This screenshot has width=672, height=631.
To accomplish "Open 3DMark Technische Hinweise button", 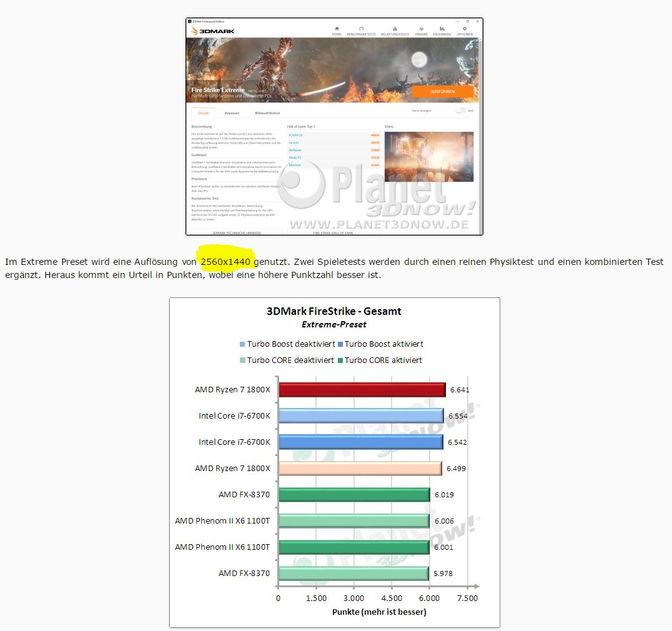I will click(237, 232).
